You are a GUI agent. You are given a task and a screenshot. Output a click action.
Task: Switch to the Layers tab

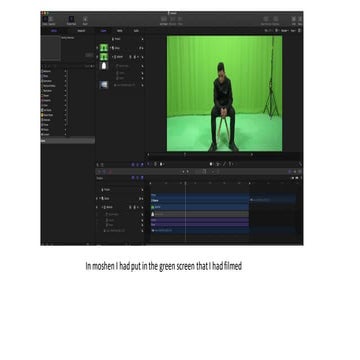click(x=104, y=31)
